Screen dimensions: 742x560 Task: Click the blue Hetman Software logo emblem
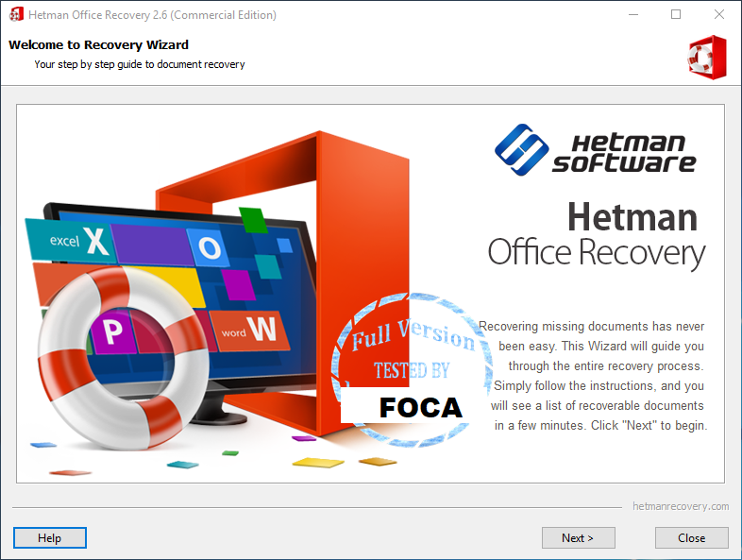521,149
